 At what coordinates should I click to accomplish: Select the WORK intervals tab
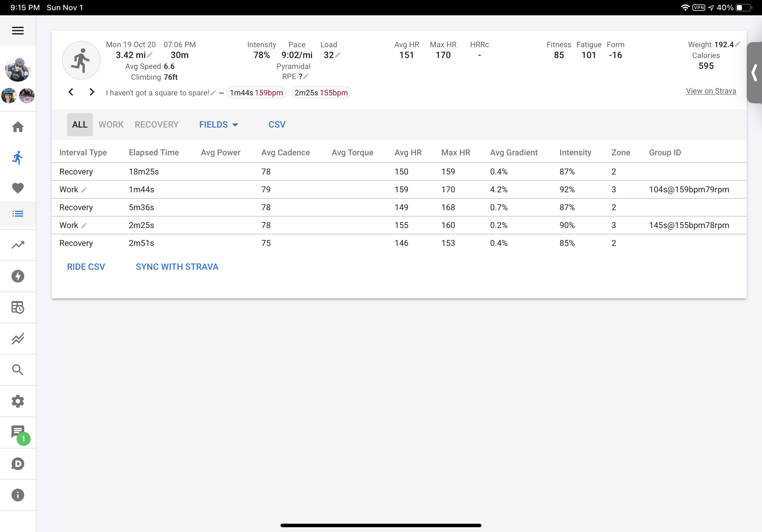(111, 125)
